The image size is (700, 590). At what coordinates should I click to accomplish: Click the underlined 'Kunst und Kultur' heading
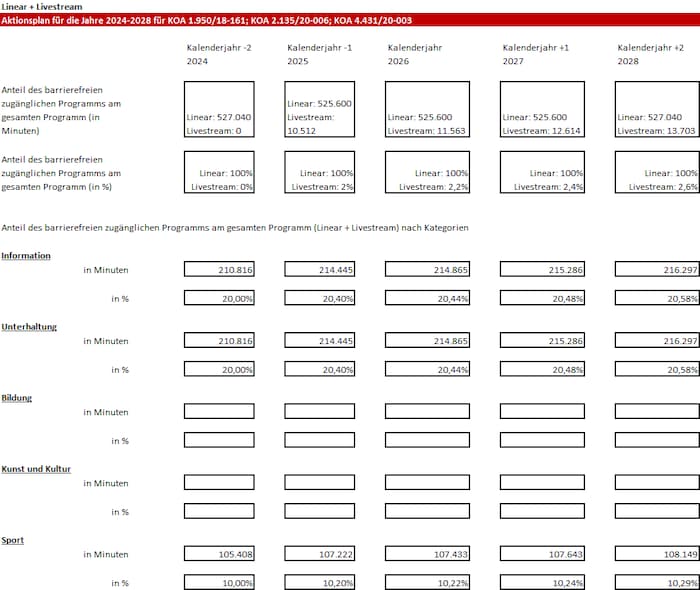point(36,469)
